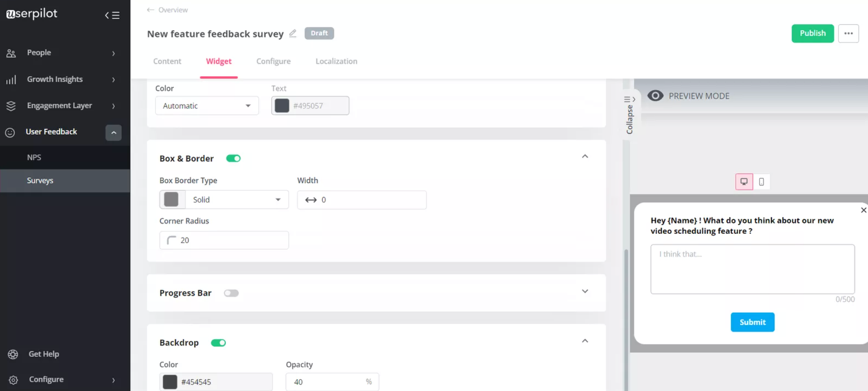Open the Solid border type dropdown
This screenshot has width=868, height=391.
click(x=236, y=200)
